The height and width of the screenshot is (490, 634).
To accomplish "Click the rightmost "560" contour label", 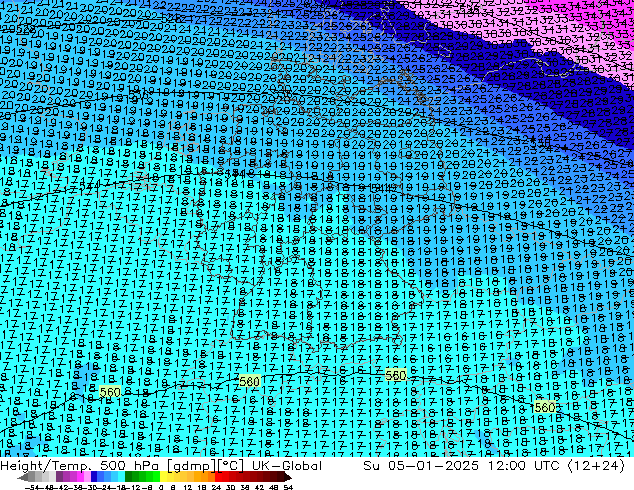I will tap(545, 407).
